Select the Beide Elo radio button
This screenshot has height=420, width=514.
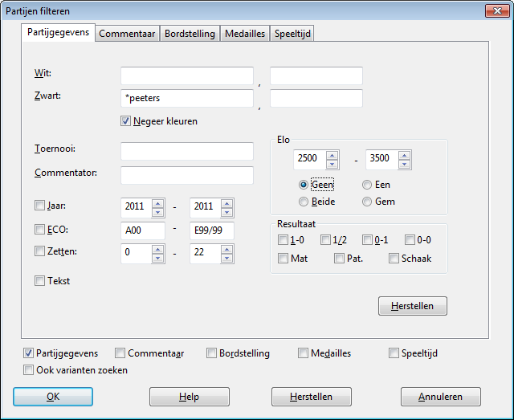(x=304, y=202)
